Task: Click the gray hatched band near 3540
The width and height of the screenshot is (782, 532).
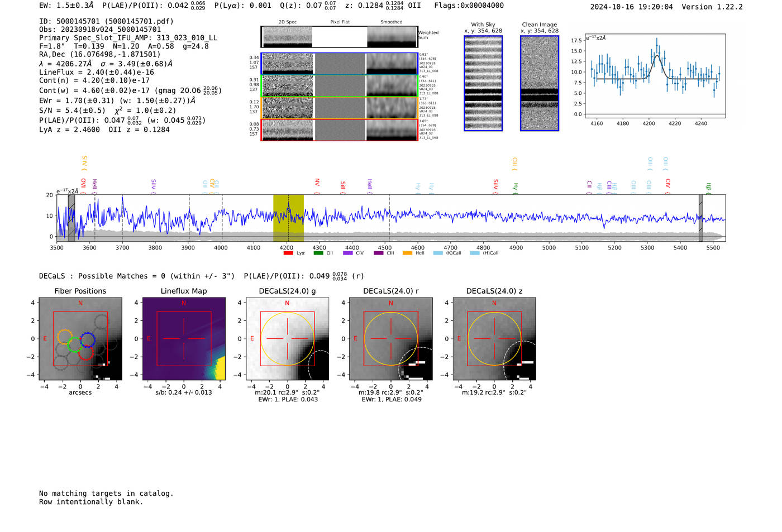Action: click(71, 218)
